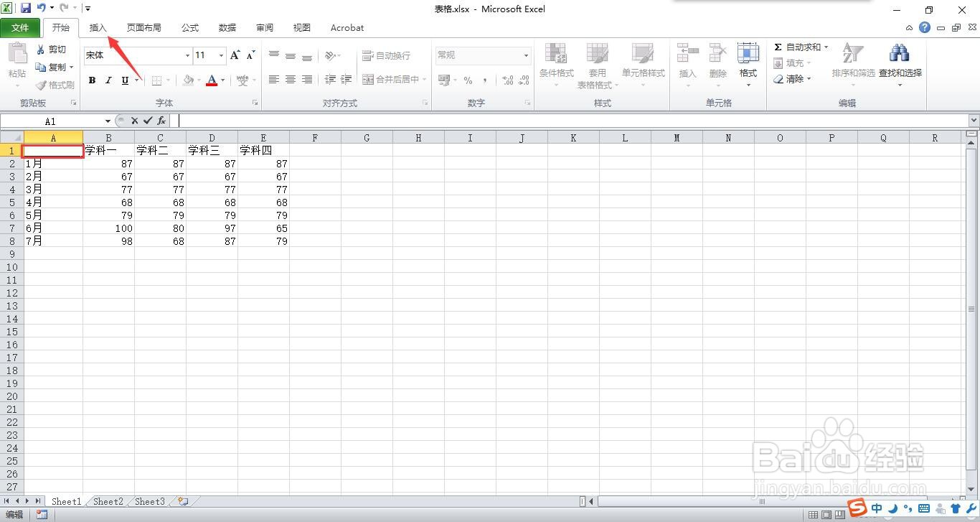Click the Insert cells (插入) icon in Cells group
The width and height of the screenshot is (980, 522).
pos(687,54)
